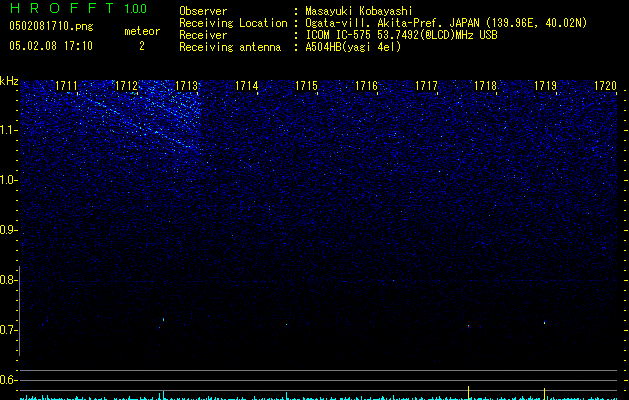Click the 1.1 kHz frequency axis label
This screenshot has height=400, width=629.
[8, 130]
